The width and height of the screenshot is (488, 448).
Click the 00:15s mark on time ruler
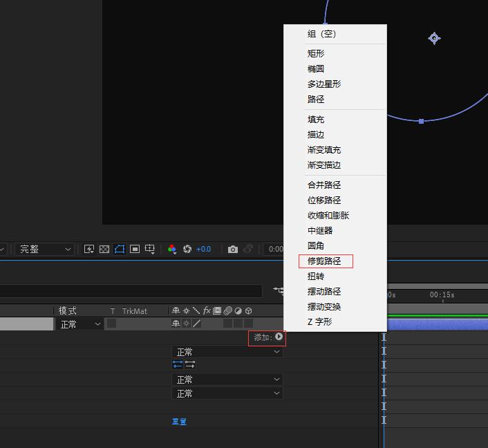point(442,295)
